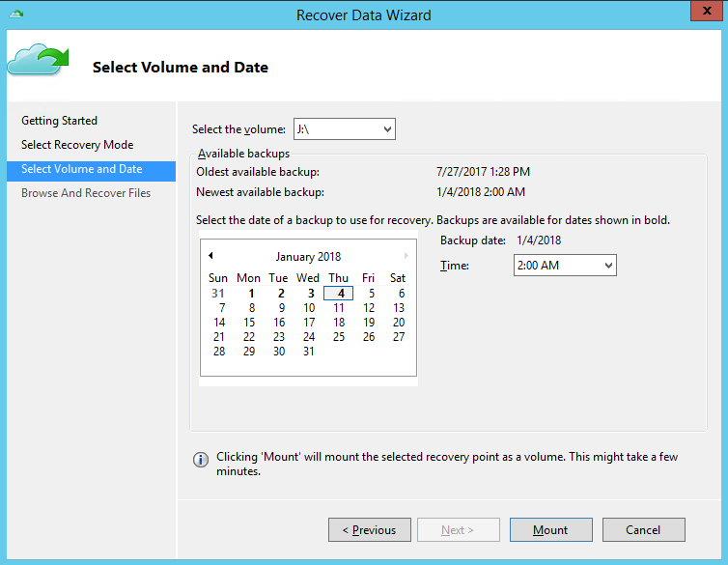Select January 3 in the calendar
The height and width of the screenshot is (565, 728).
[x=311, y=294]
